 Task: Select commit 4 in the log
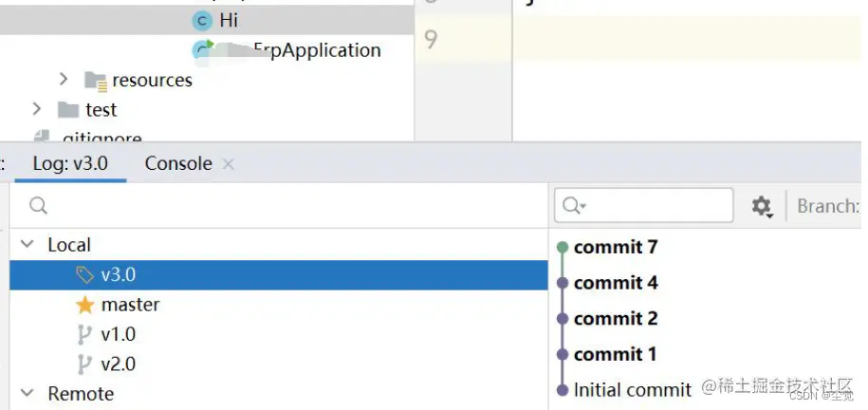coord(616,283)
